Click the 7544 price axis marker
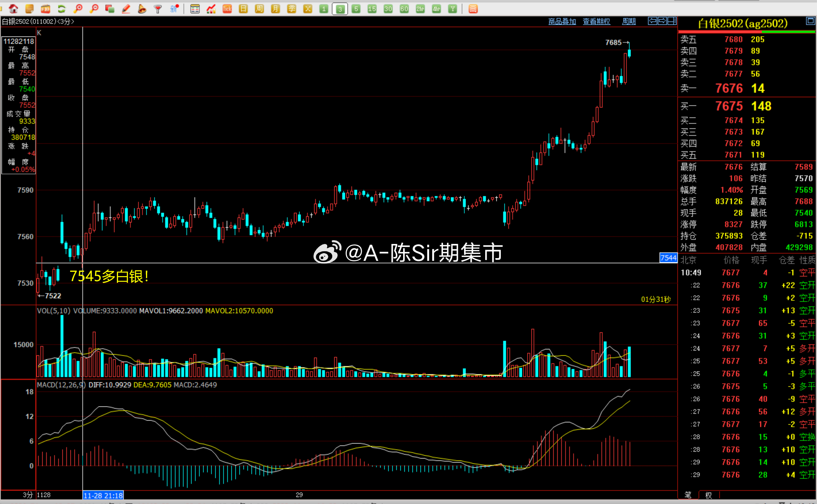 (x=668, y=258)
